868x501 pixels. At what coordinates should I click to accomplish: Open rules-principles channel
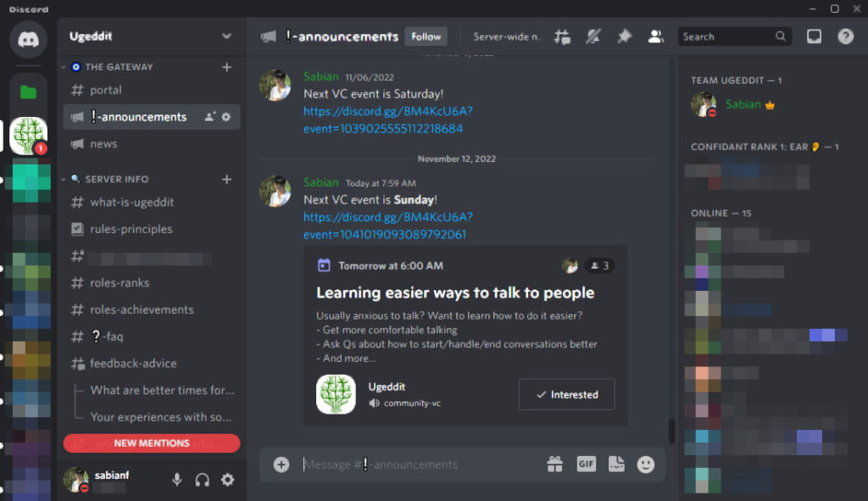[x=151, y=229]
